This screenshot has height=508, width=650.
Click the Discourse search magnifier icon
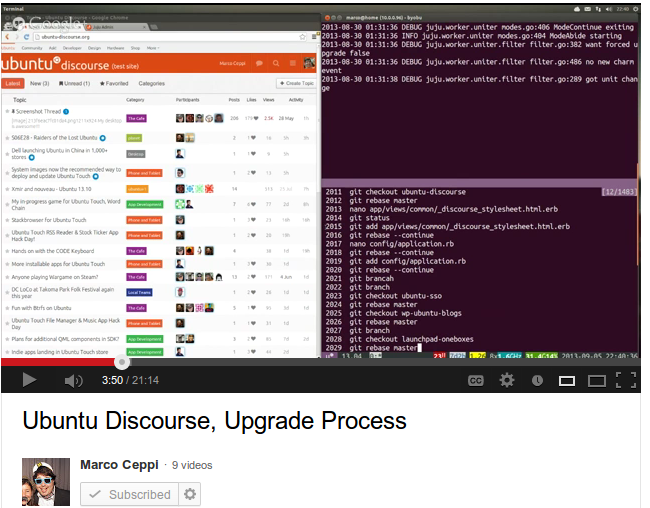click(x=276, y=63)
